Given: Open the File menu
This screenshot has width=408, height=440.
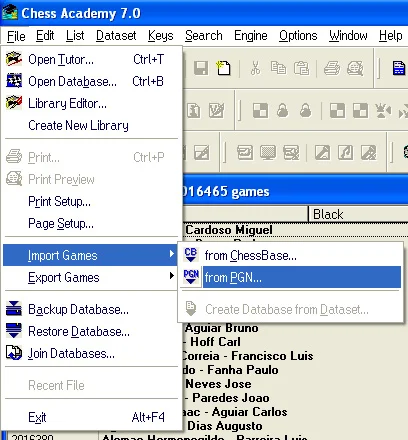Looking at the screenshot, I should point(16,36).
